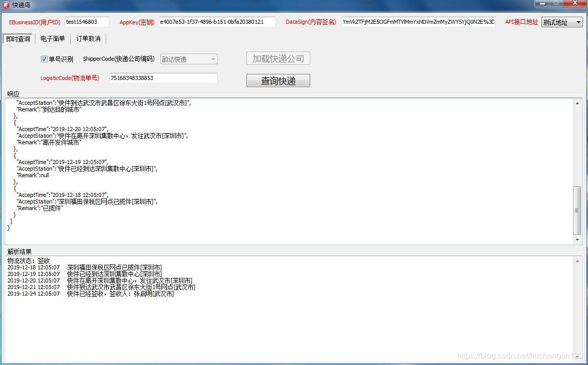
Task: Focus the EBusinessID field with test1546803
Action: click(x=87, y=22)
